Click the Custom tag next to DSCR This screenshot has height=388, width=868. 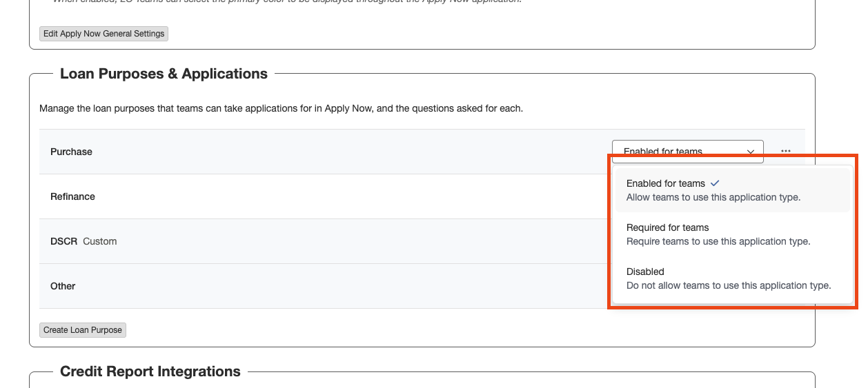pyautogui.click(x=100, y=241)
